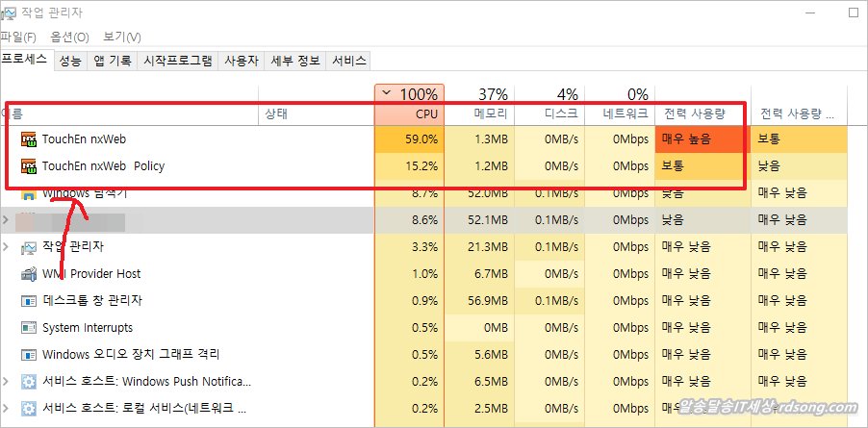Select the TouchEn nxWeb Policy process name
Screen dimensions: 868x428
pos(104,165)
